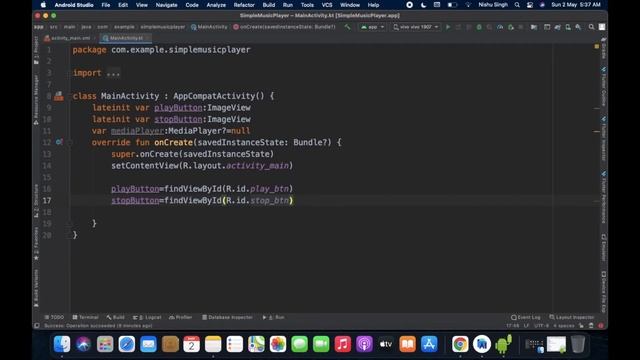Open Build Variants sidebar tool window
Screen dimensions: 640x360
[36, 288]
